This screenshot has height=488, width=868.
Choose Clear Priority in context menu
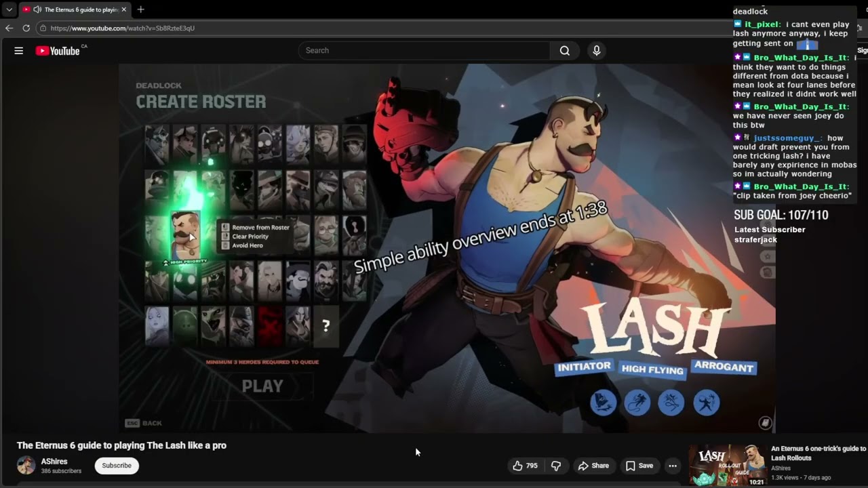click(250, 237)
